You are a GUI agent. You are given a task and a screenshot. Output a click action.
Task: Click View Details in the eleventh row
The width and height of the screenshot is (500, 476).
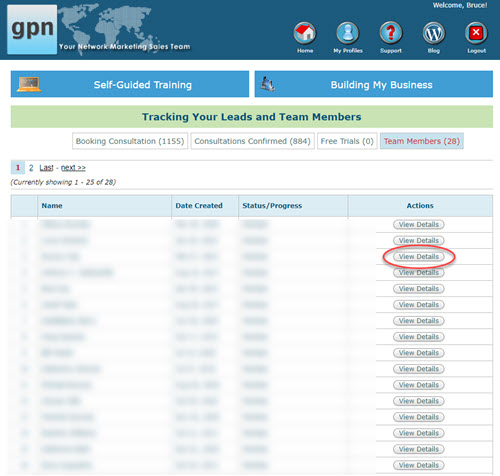[x=419, y=385]
